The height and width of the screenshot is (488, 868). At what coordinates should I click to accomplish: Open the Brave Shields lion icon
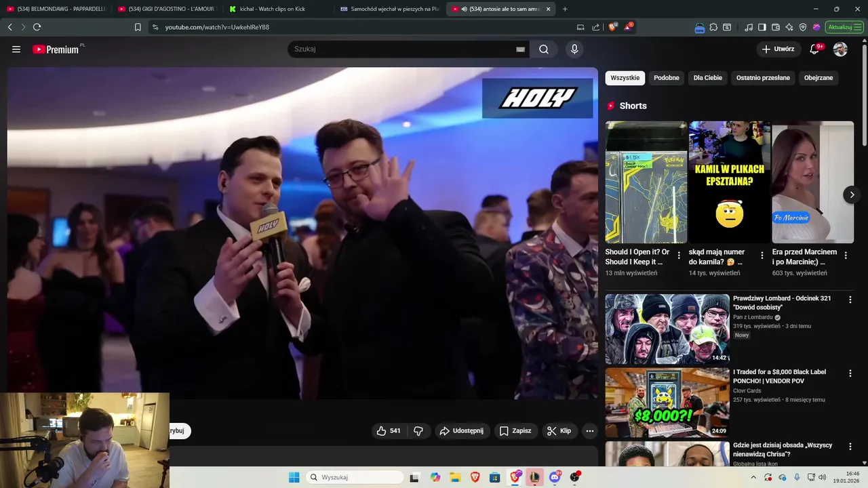click(613, 27)
